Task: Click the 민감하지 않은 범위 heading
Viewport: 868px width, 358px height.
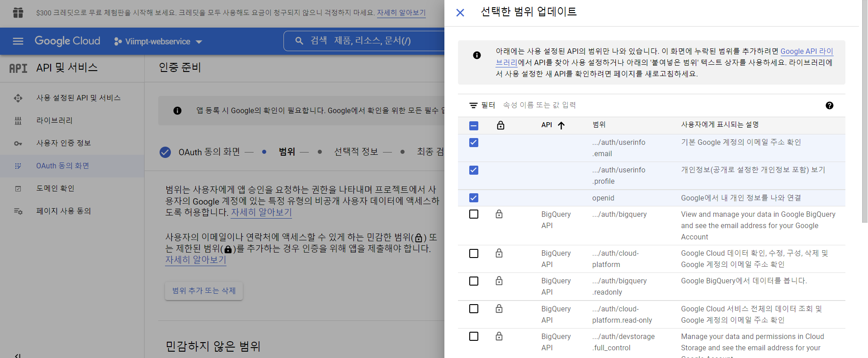Action: click(x=213, y=346)
